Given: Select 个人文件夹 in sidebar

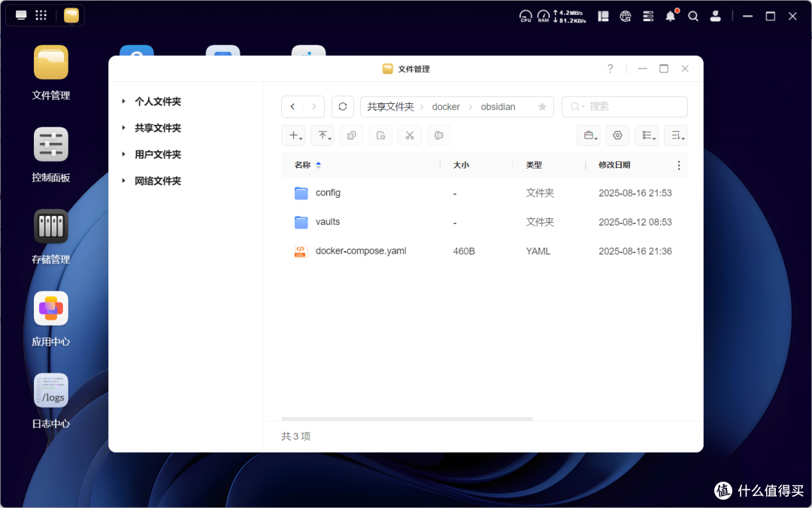Looking at the screenshot, I should pos(158,102).
